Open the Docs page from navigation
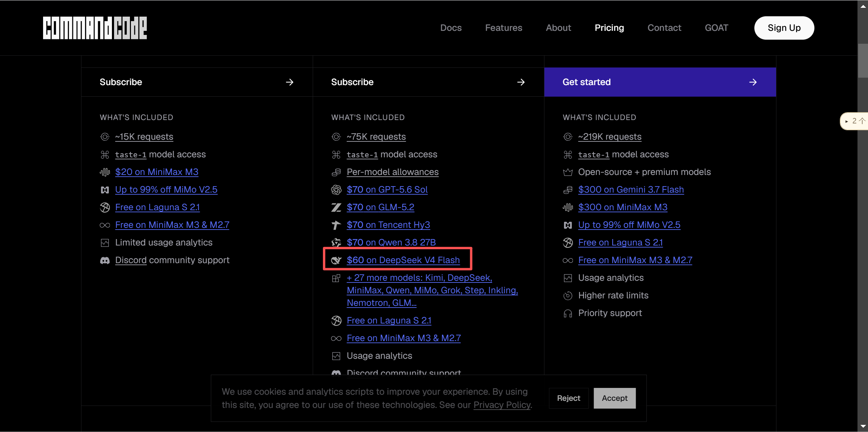The image size is (868, 432). point(451,28)
